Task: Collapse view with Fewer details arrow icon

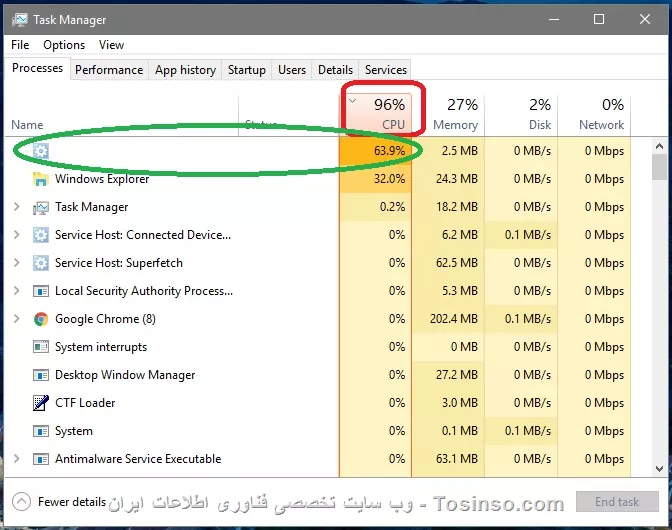Action: pos(21,501)
